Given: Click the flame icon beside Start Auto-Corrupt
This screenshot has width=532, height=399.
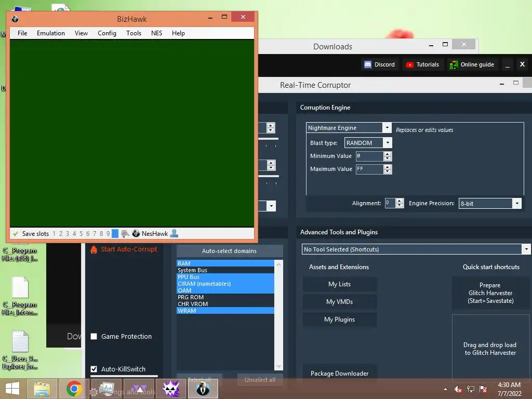Looking at the screenshot, I should pyautogui.click(x=94, y=249).
